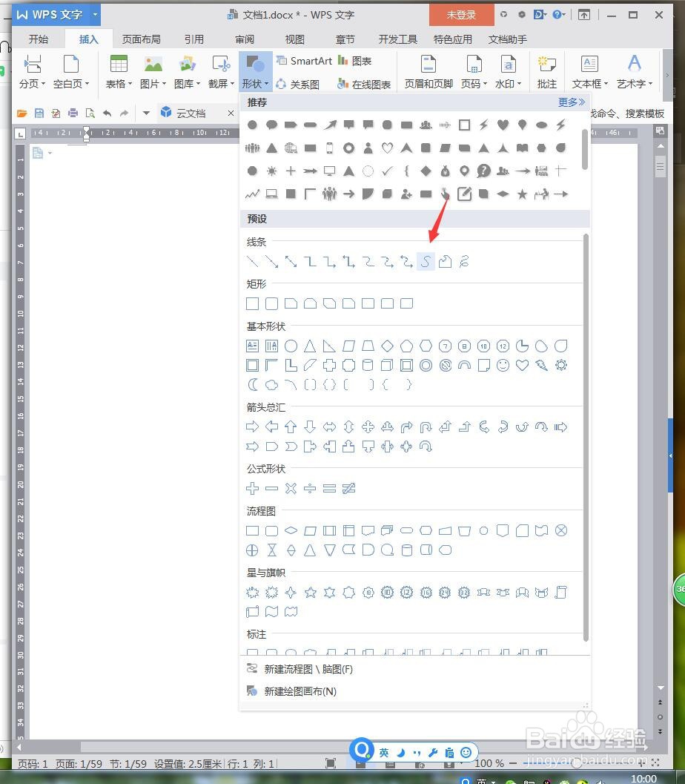Click the online chart (在线图表) button
685x784 pixels.
click(364, 84)
